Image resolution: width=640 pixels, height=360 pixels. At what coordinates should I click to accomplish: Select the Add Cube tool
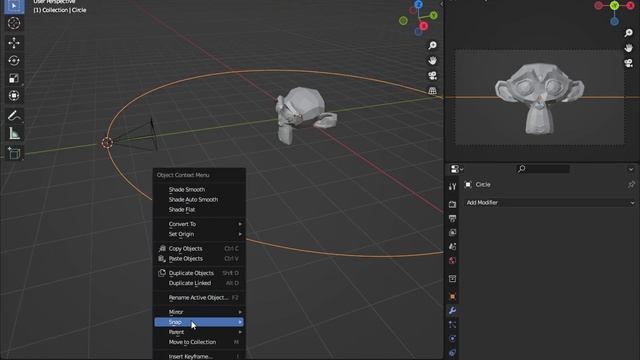coord(14,153)
